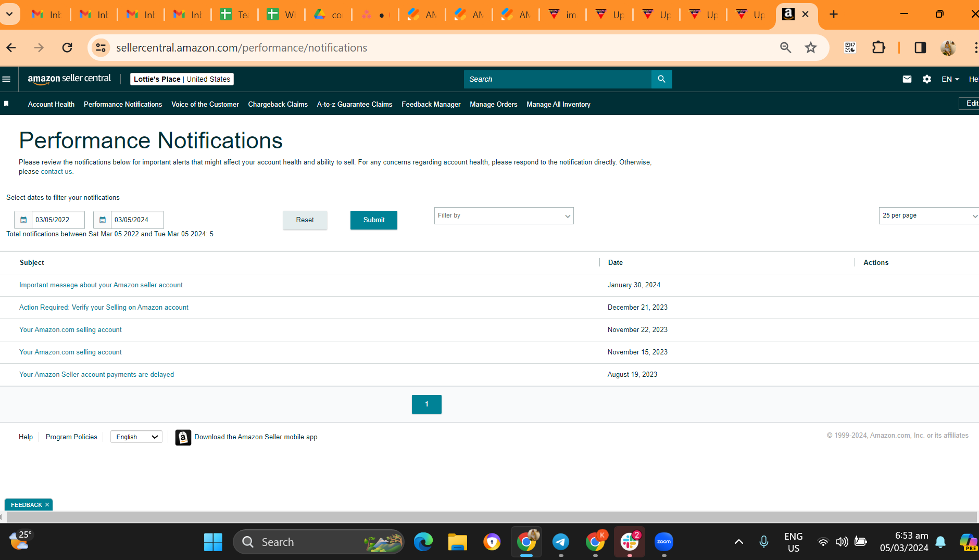Open 'Important message about your Amazon seller account'
The width and height of the screenshot is (979, 560).
click(x=101, y=285)
